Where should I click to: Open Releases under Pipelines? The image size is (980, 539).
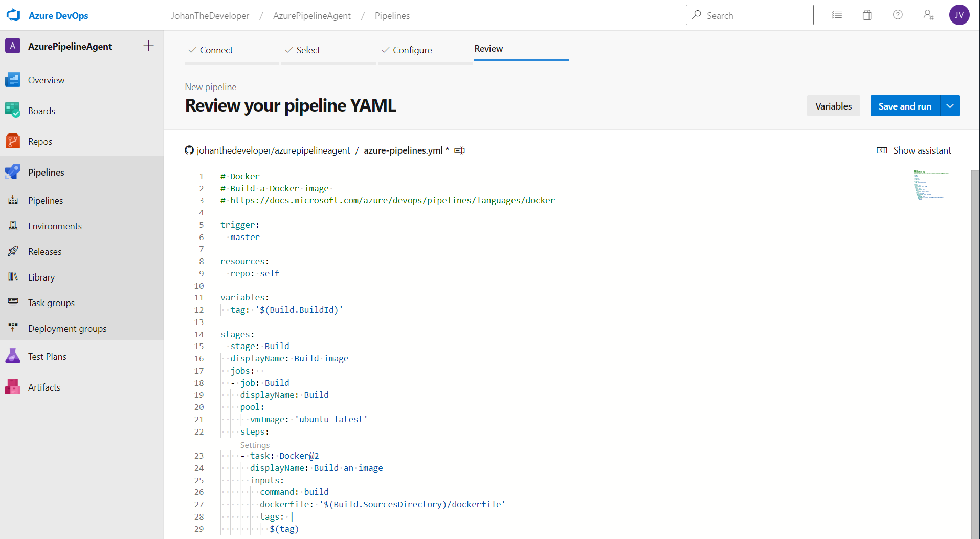point(82,251)
